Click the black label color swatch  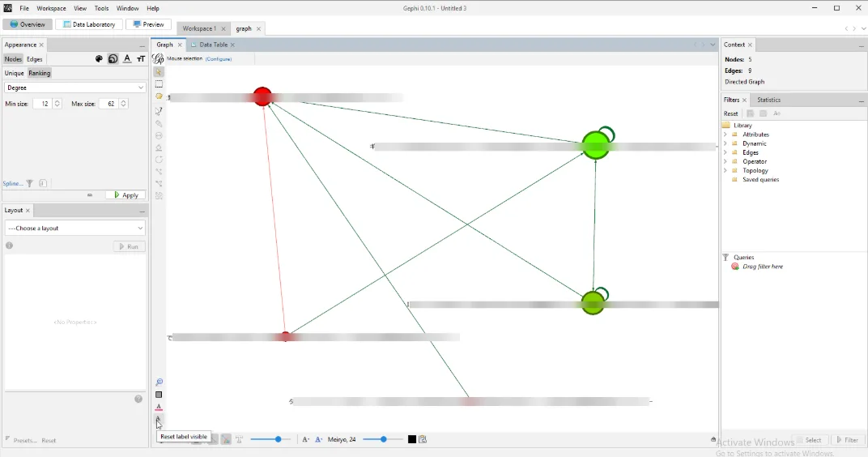412,439
